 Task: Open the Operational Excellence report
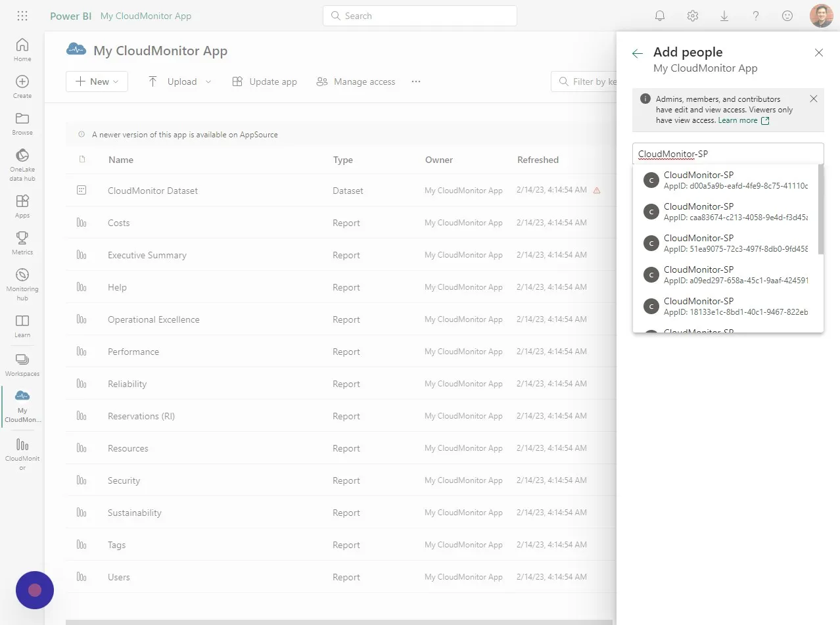coord(154,319)
